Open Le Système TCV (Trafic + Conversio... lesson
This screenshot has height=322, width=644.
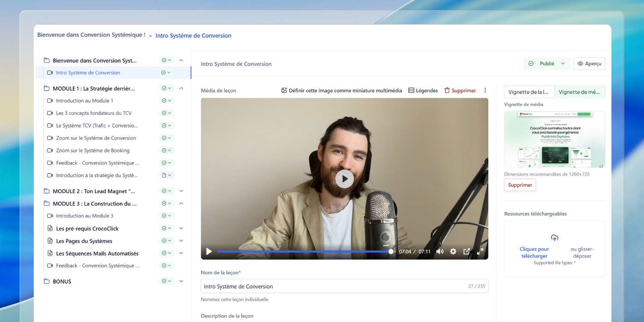click(97, 126)
